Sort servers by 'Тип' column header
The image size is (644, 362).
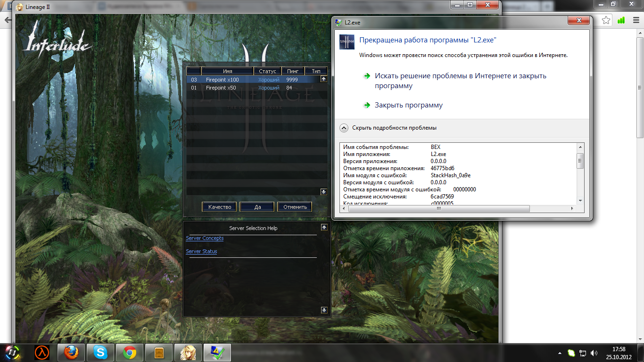316,71
